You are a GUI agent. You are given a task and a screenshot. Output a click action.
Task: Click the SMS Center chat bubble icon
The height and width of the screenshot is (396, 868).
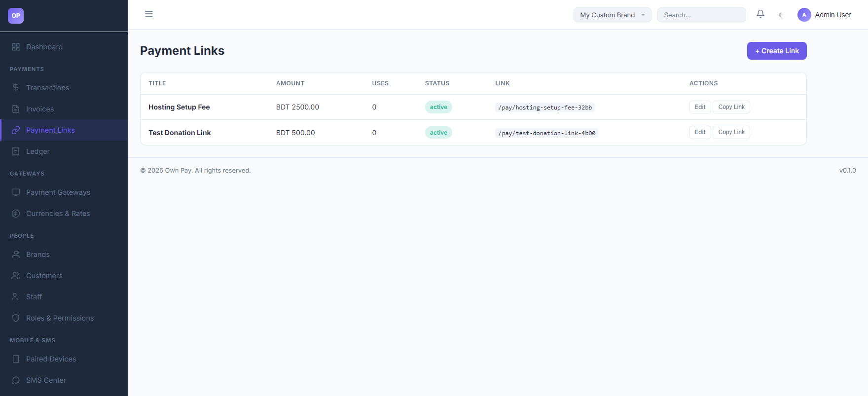(x=16, y=380)
